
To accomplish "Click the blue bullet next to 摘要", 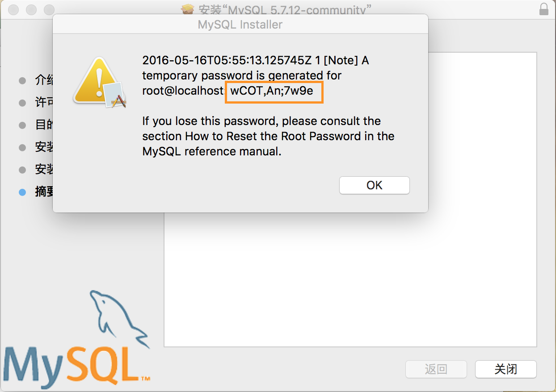I will tap(22, 192).
